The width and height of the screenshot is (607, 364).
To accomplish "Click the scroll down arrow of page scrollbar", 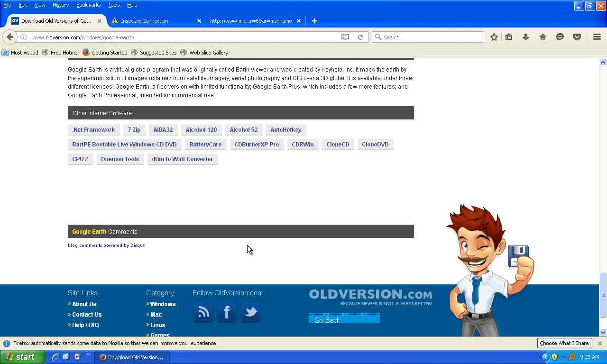I will pos(603,332).
